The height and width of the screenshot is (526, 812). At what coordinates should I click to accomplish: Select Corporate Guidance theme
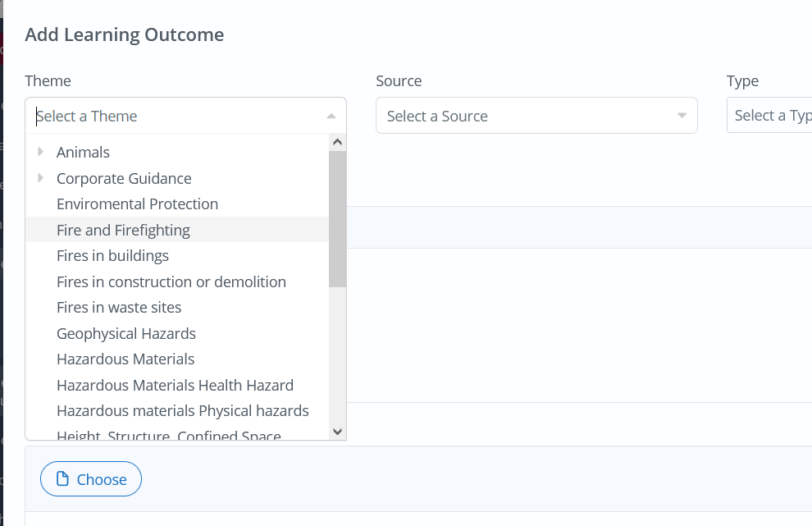coord(124,178)
